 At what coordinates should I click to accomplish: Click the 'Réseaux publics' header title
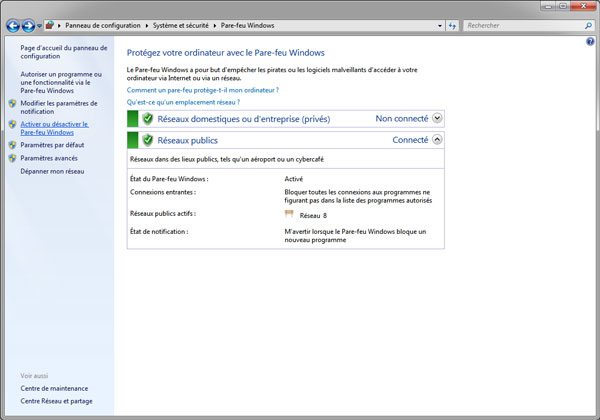[188, 140]
